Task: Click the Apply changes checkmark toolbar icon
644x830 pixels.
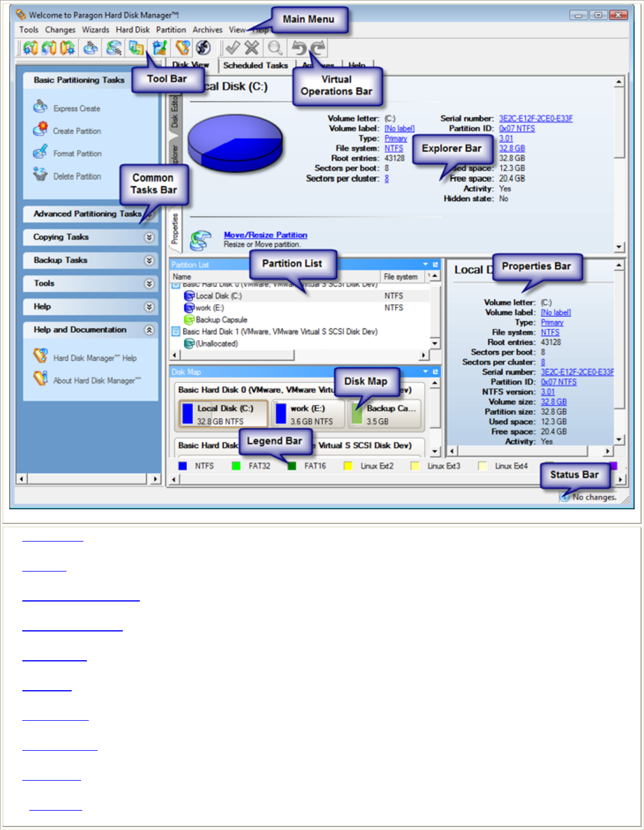Action: (233, 48)
